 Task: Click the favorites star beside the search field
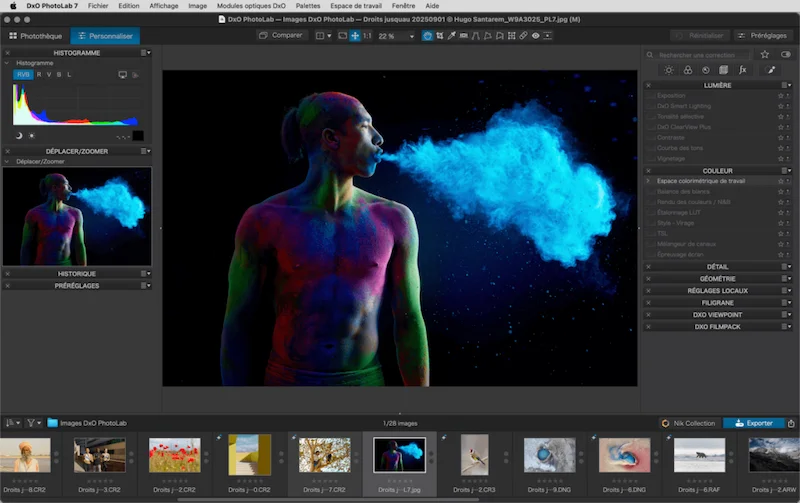pos(765,54)
